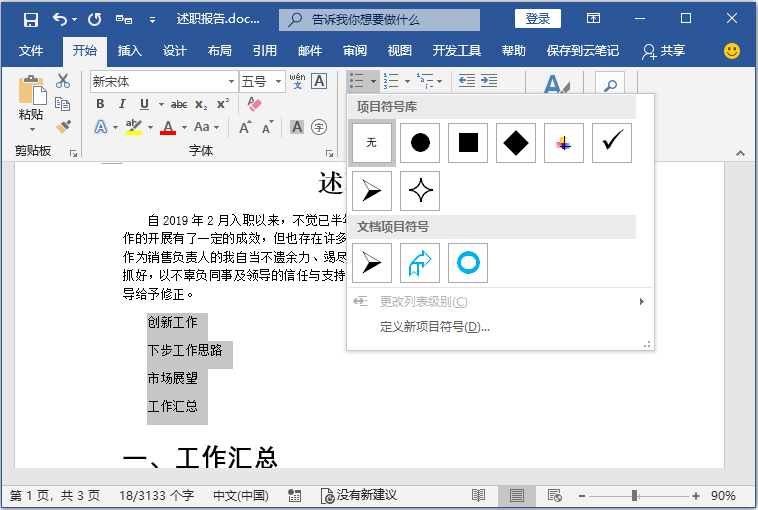Toggle Strikethrough abc button
The image size is (758, 510).
point(179,104)
